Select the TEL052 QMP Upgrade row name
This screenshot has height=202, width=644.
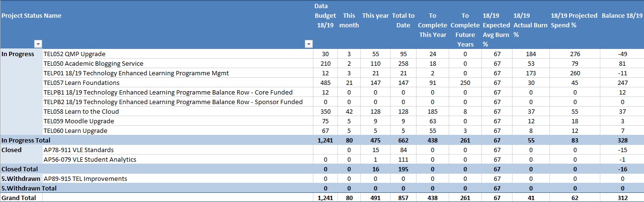[x=74, y=54]
